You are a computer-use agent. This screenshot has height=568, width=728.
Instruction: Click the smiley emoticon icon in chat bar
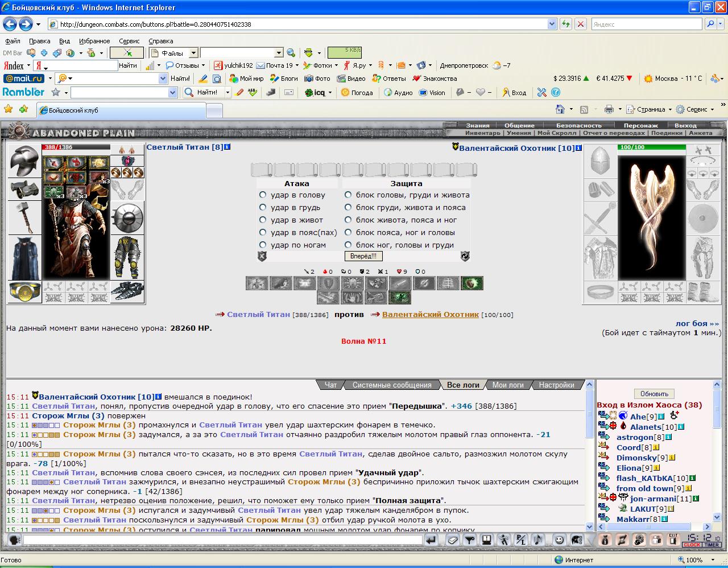[x=559, y=540]
